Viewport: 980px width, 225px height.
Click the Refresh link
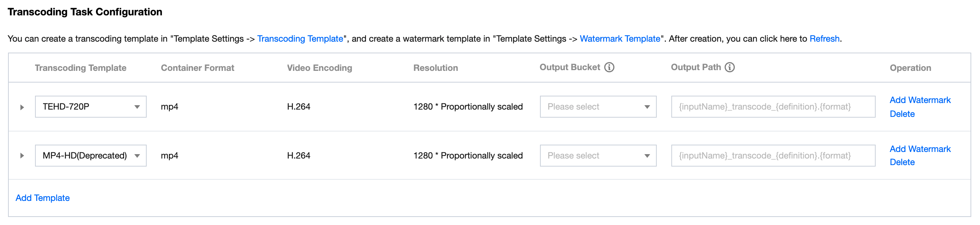tap(824, 39)
